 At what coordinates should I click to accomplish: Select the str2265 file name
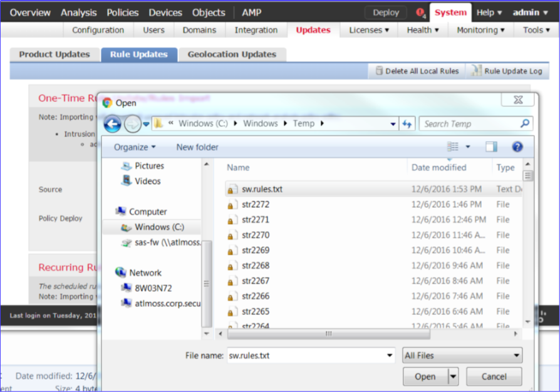coord(256,312)
